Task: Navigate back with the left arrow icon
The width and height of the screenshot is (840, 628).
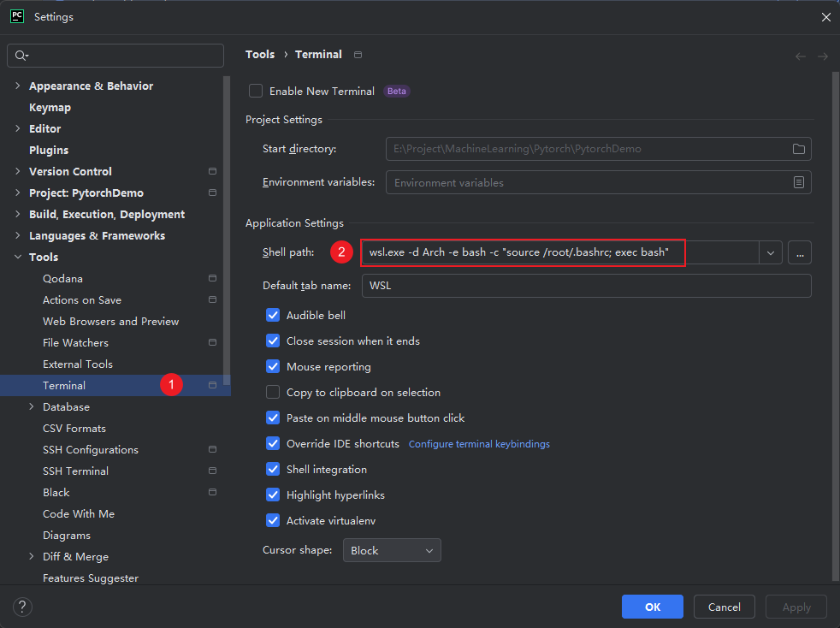Action: pyautogui.click(x=801, y=56)
